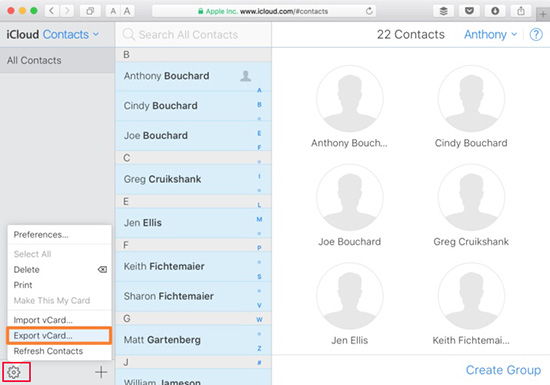Select Jen Ellis in contact list
The width and height of the screenshot is (550, 385).
point(193,223)
